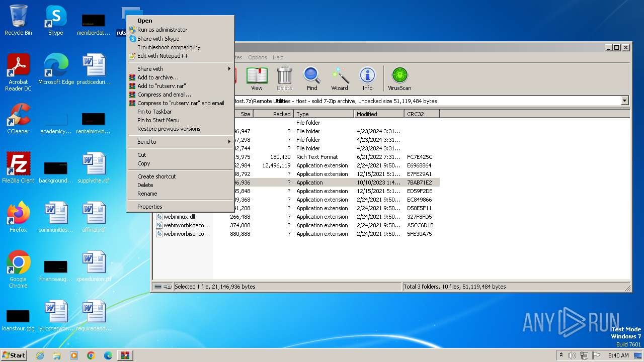The height and width of the screenshot is (362, 644).
Task: Select Open in context menu
Action: pyautogui.click(x=181, y=21)
